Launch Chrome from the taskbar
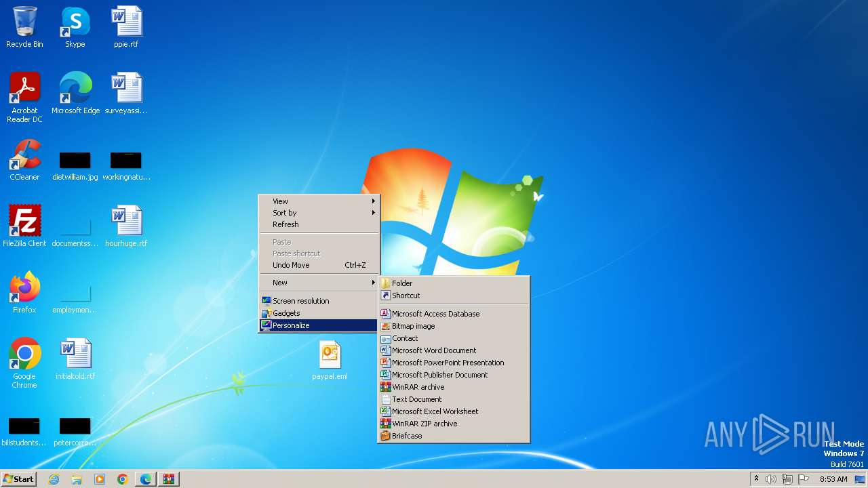This screenshot has height=488, width=868. [x=123, y=479]
